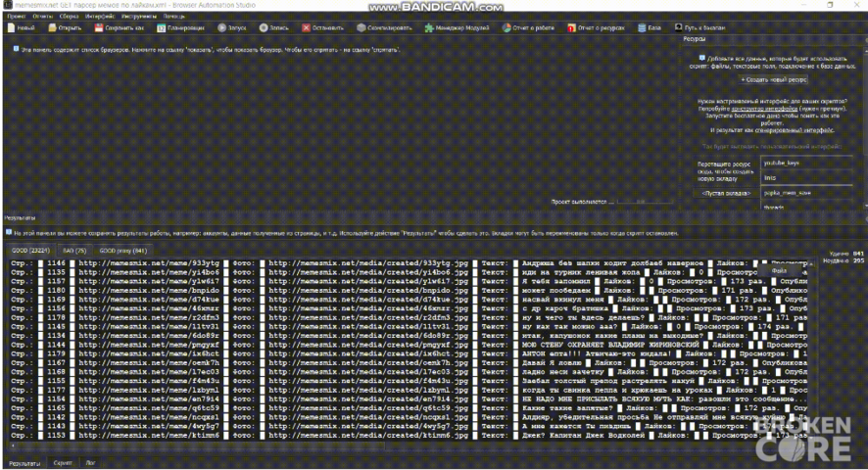Click page number 1167 in the results
This screenshot has height=470, width=868.
[x=56, y=362]
